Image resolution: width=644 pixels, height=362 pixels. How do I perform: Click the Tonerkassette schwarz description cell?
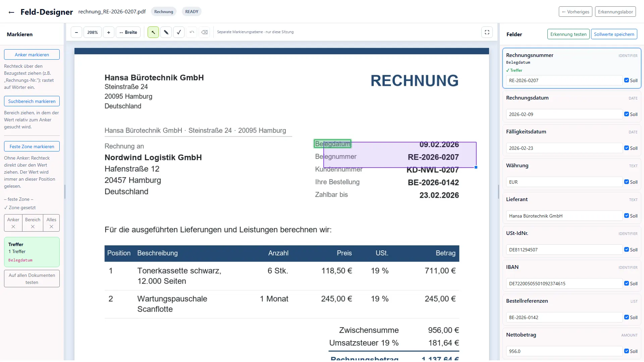(x=179, y=276)
